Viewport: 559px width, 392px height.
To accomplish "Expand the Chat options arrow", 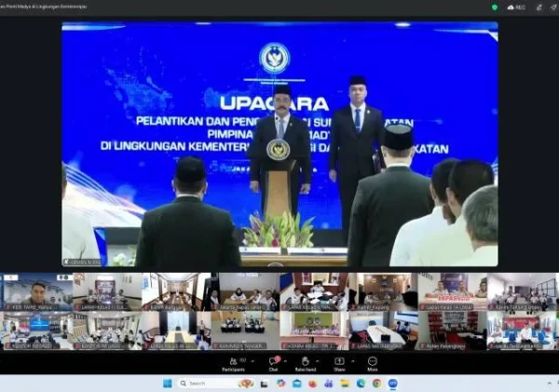I will pos(286,361).
